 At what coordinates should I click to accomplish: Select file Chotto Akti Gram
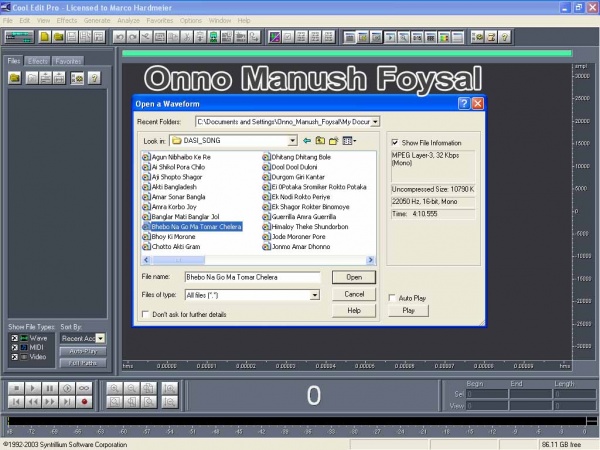click(171, 246)
